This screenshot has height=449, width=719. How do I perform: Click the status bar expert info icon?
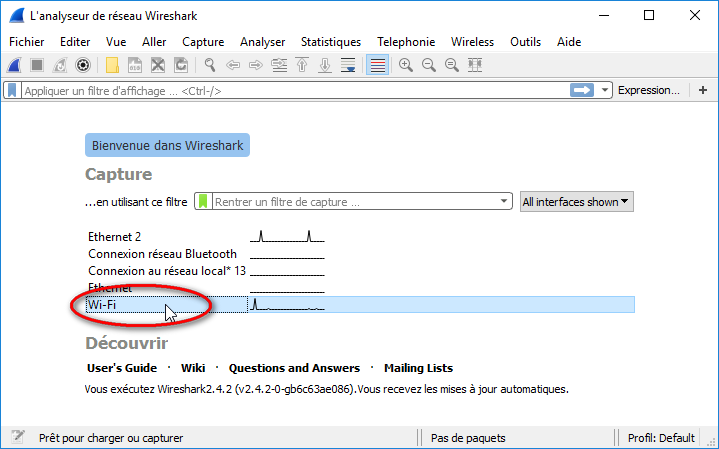pos(17,437)
